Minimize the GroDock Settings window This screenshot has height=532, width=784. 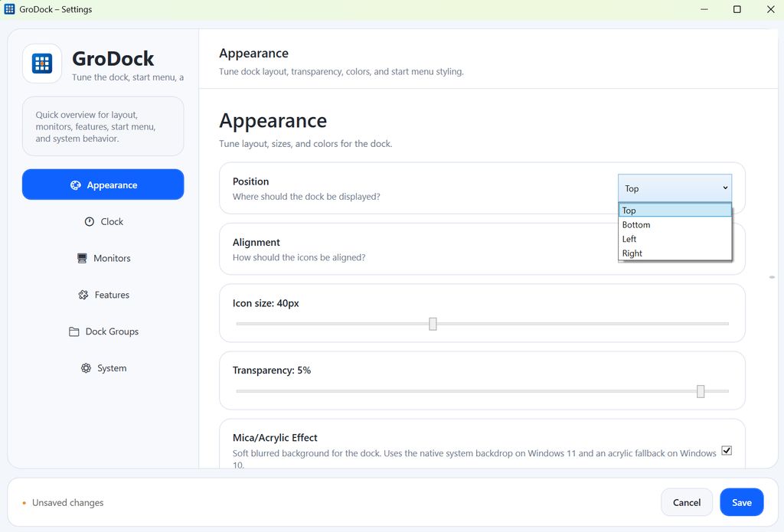pyautogui.click(x=704, y=9)
